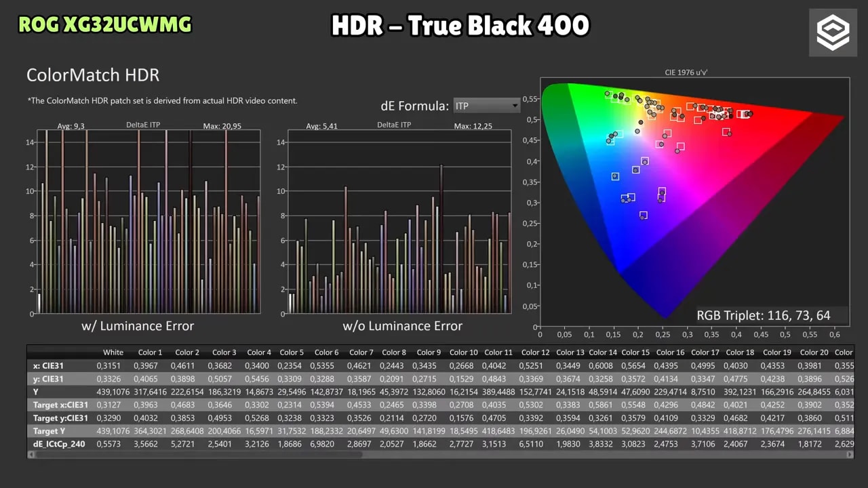Click the Color 12 dE value 6,5110
The height and width of the screenshot is (488, 868).
click(536, 444)
